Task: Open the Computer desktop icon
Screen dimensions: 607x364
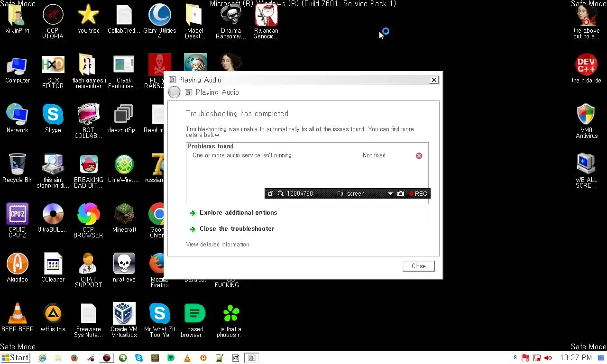Action: coord(17,69)
